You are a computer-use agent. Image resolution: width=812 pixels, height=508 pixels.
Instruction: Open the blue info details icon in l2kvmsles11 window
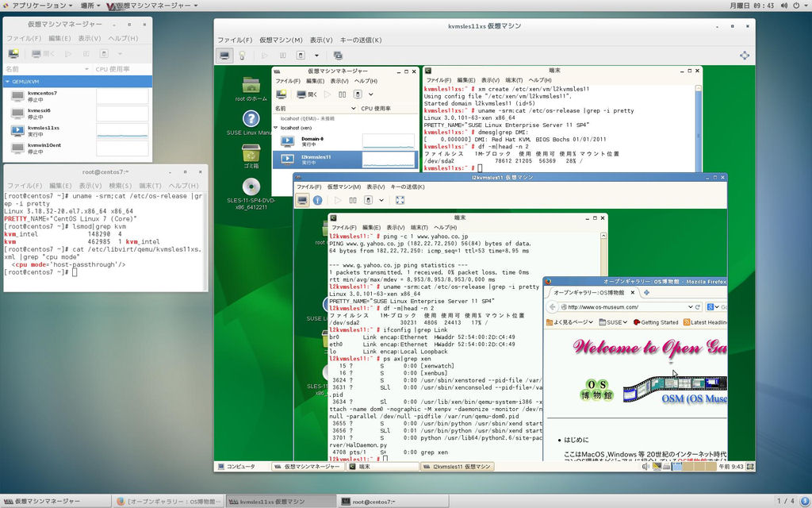(318, 200)
